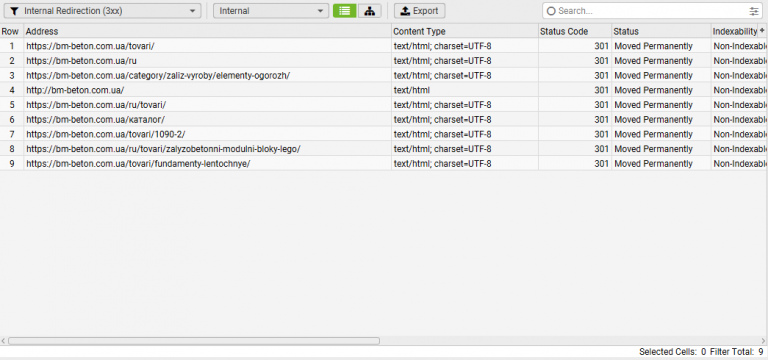The width and height of the screenshot is (768, 360).
Task: Click row number 7 cell
Action: click(x=12, y=134)
